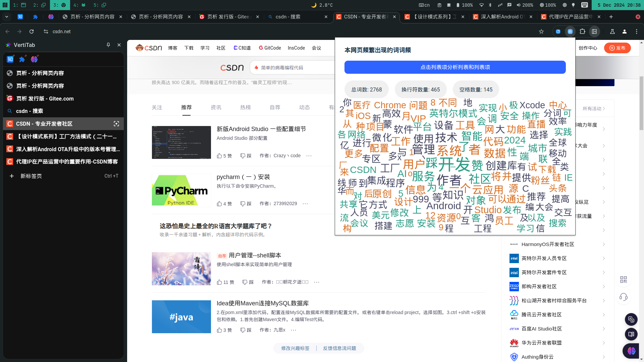Open the browser extensions puzzle icon

pos(582,32)
